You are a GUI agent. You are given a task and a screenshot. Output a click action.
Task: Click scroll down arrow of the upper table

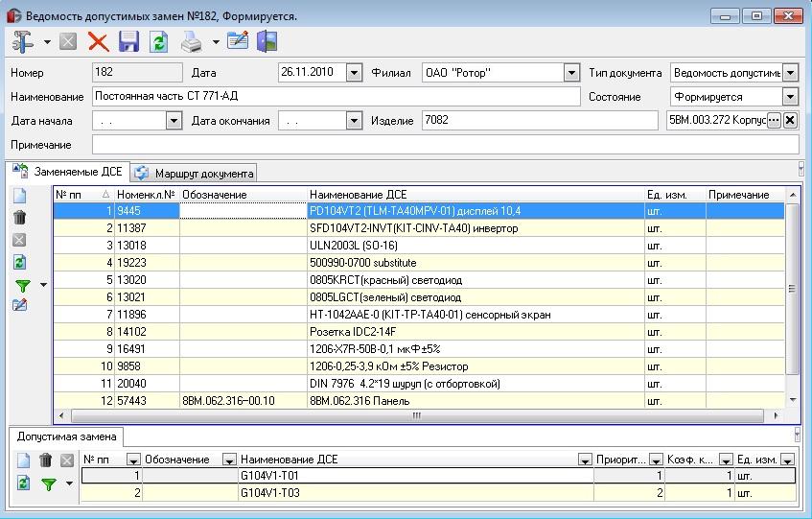click(x=793, y=400)
